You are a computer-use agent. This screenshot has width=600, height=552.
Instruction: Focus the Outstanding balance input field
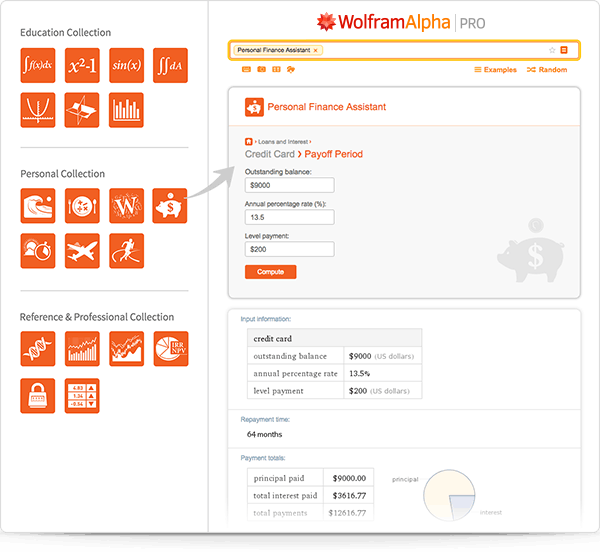[x=289, y=185]
